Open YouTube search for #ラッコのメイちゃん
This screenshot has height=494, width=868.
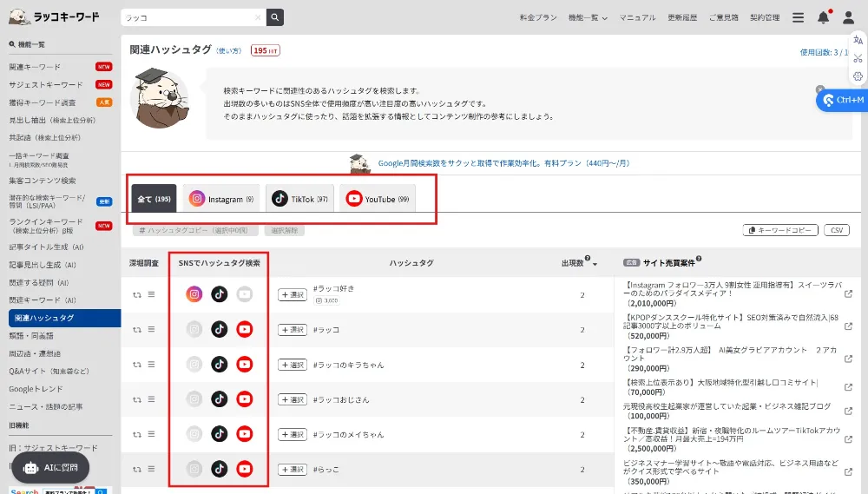(x=244, y=433)
